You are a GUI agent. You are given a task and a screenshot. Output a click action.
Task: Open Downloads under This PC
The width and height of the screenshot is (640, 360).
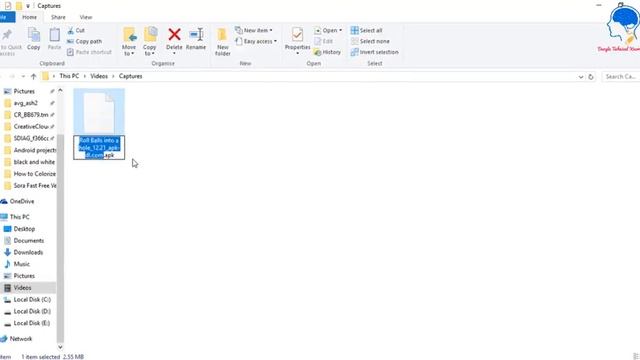[28, 252]
